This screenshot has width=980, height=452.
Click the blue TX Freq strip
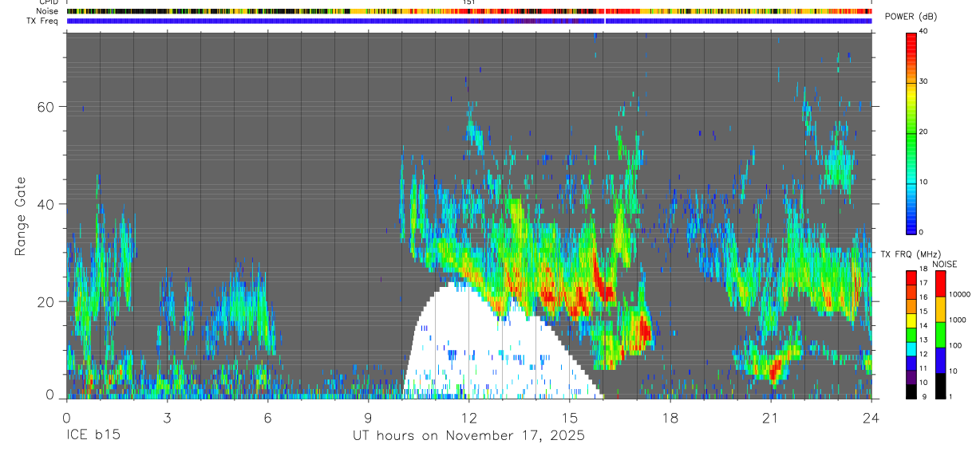tap(468, 21)
